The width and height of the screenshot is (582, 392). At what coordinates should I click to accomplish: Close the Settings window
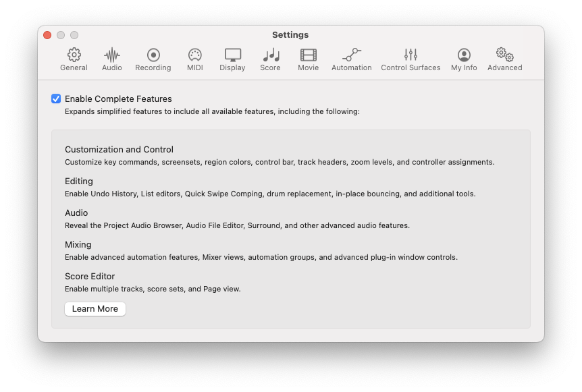click(47, 35)
